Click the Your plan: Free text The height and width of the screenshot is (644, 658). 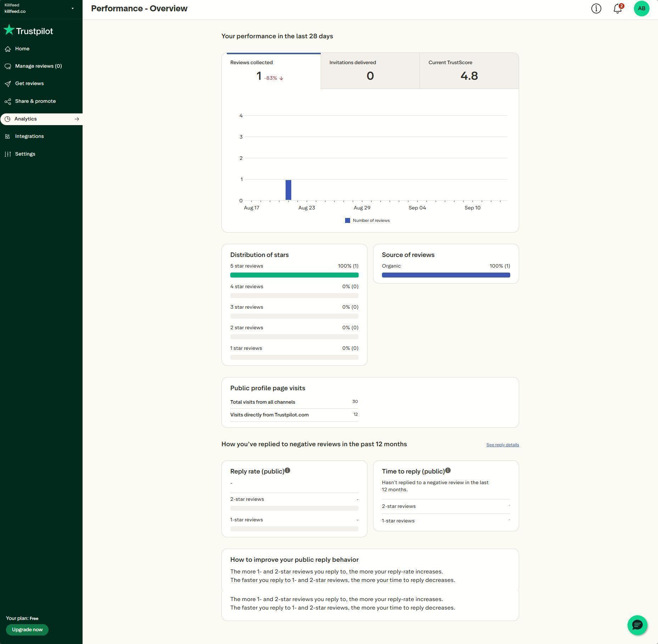click(x=22, y=618)
